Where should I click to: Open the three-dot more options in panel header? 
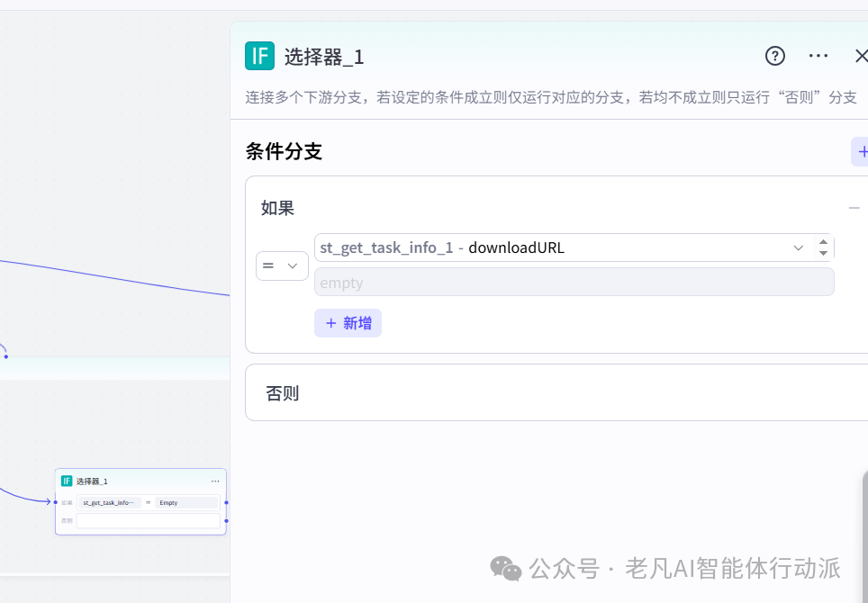click(818, 56)
